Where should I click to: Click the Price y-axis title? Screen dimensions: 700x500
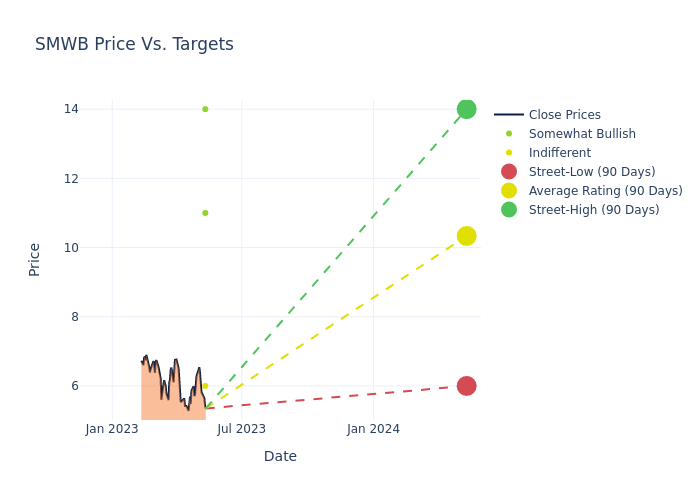tap(35, 259)
